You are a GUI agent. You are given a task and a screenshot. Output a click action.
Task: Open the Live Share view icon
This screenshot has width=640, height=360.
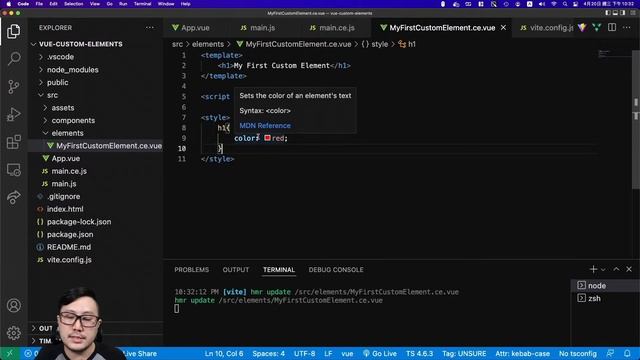[x=13, y=197]
